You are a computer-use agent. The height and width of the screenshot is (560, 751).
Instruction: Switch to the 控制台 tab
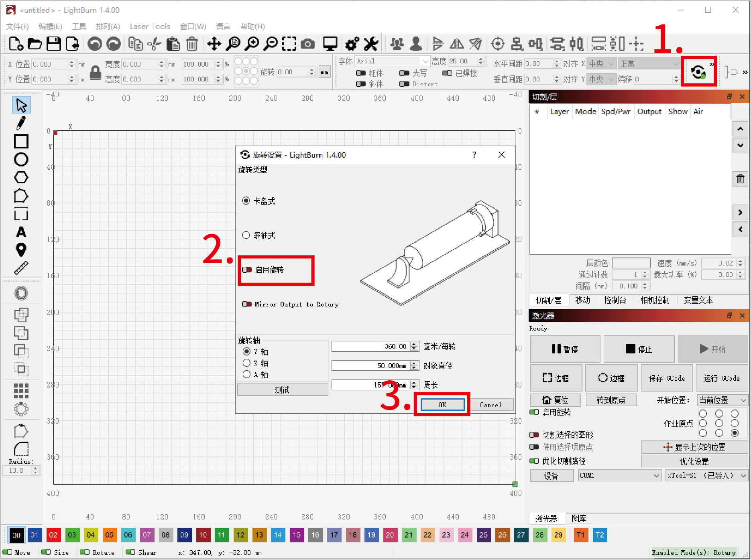point(615,300)
